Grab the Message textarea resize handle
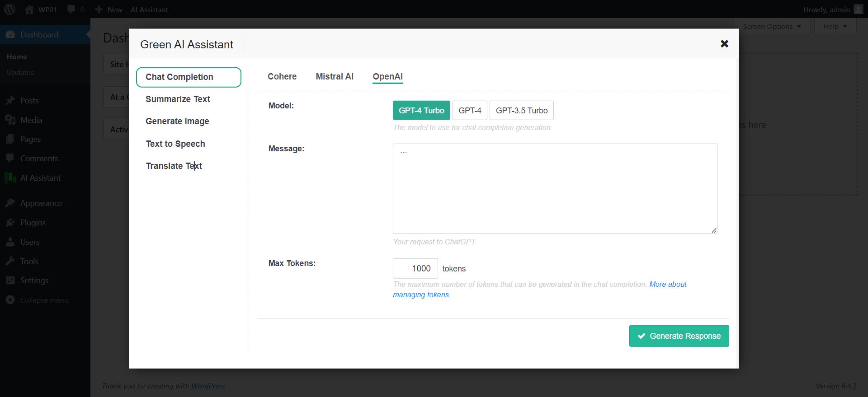The image size is (868, 397). (714, 230)
